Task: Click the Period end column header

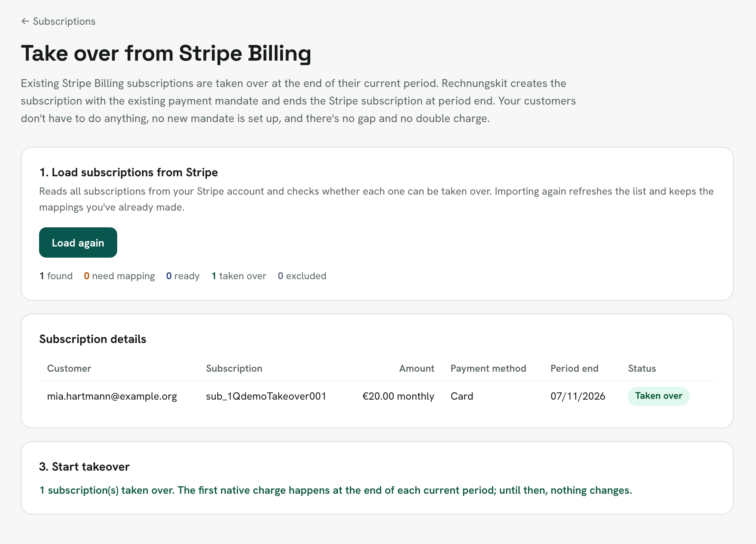Action: 574,368
